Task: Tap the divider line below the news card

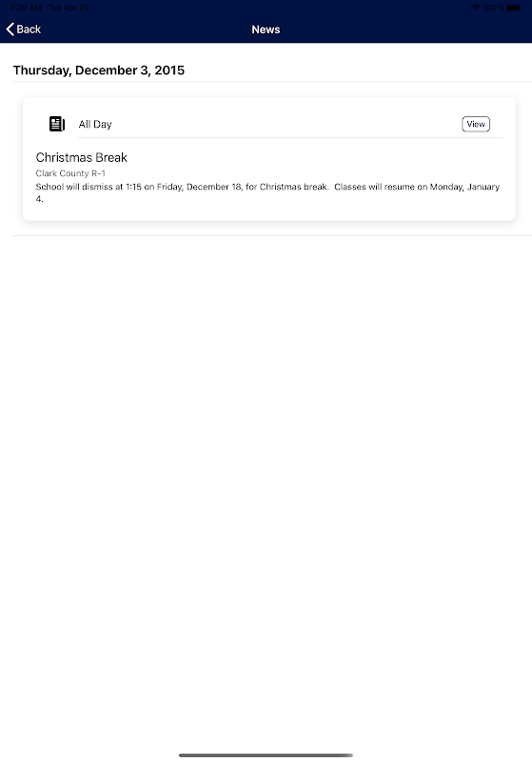Action: [272, 235]
